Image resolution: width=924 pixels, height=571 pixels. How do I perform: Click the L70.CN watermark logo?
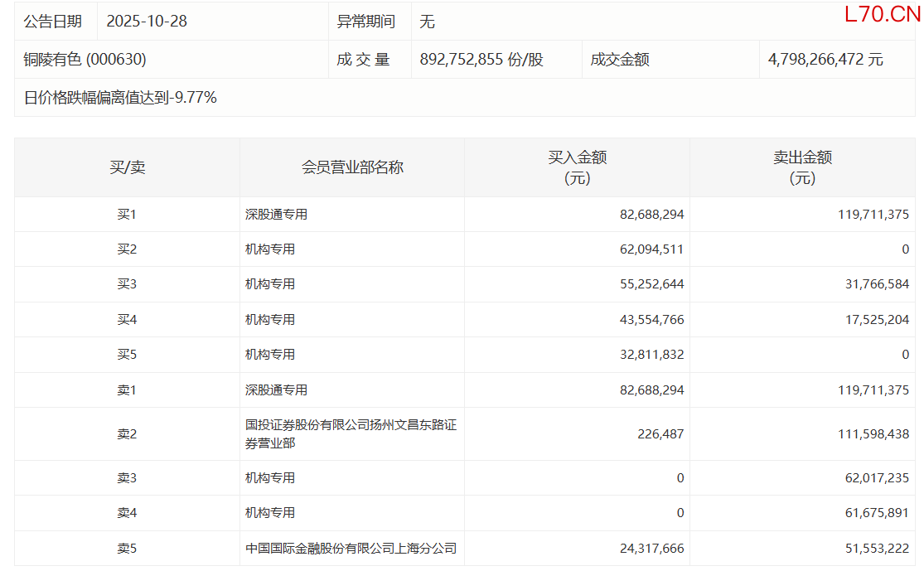pyautogui.click(x=883, y=14)
